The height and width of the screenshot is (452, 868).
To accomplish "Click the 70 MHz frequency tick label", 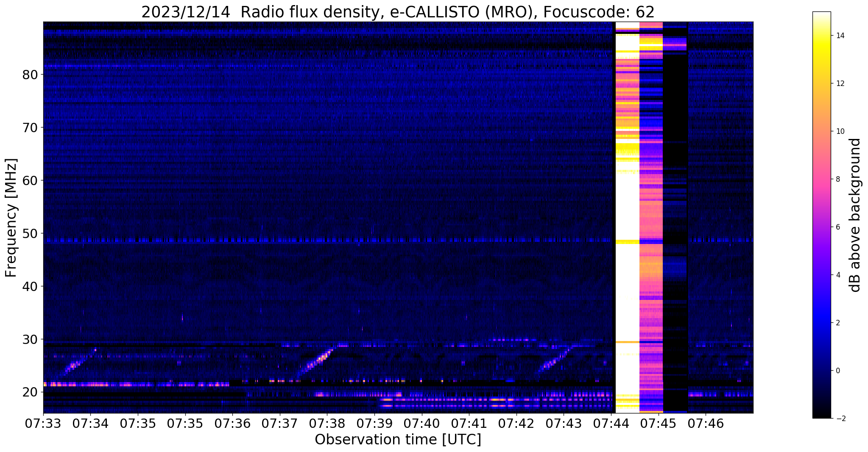I will coord(30,128).
